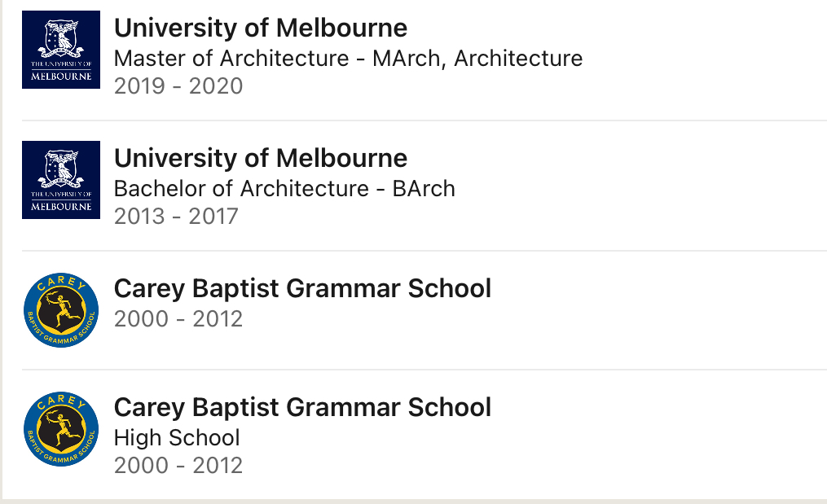Click "2000 - 2012" directly under a Carey school title
Screen dimensions: 827x504
tap(178, 318)
